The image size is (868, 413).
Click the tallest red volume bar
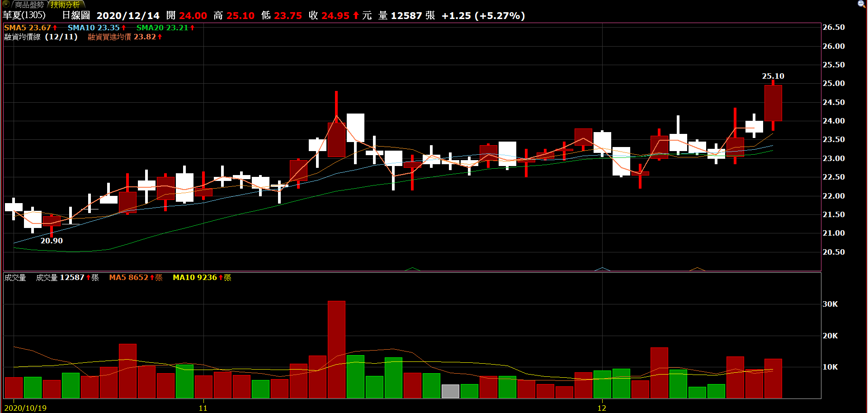click(x=336, y=349)
